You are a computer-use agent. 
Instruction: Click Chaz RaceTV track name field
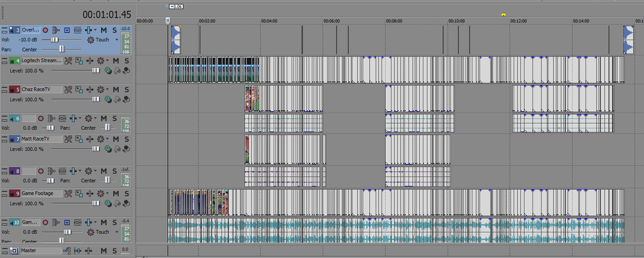click(x=42, y=90)
